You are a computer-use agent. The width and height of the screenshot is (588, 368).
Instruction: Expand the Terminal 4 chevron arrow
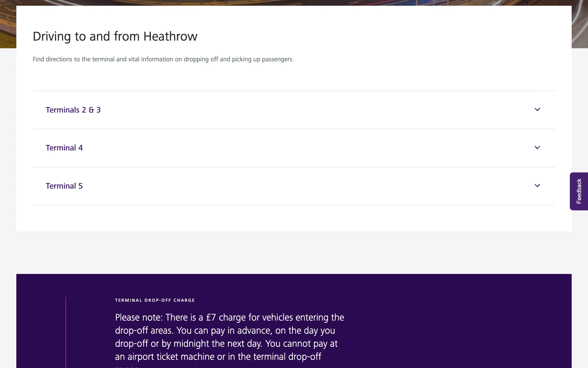537,147
